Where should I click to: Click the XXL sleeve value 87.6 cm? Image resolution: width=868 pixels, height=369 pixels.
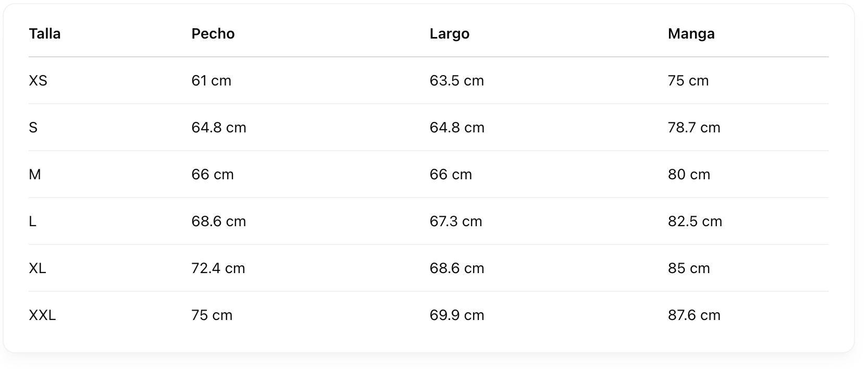tap(694, 315)
